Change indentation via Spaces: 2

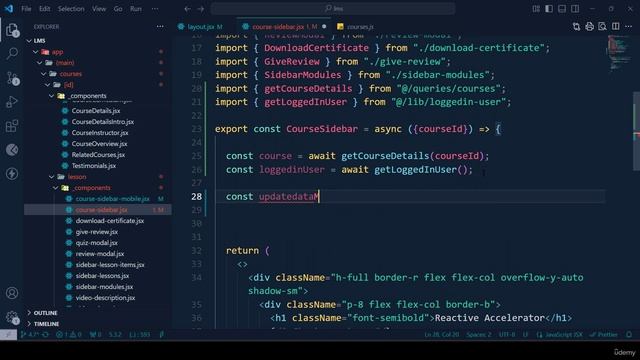point(479,335)
